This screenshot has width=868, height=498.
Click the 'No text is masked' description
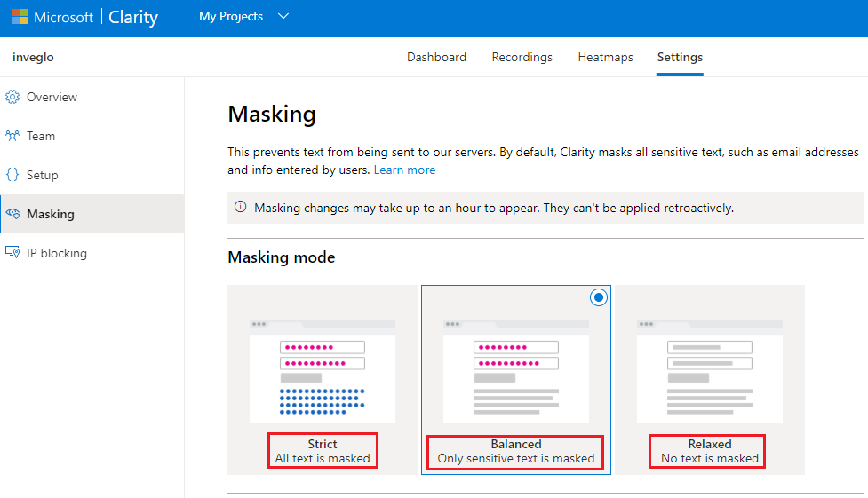tap(710, 458)
